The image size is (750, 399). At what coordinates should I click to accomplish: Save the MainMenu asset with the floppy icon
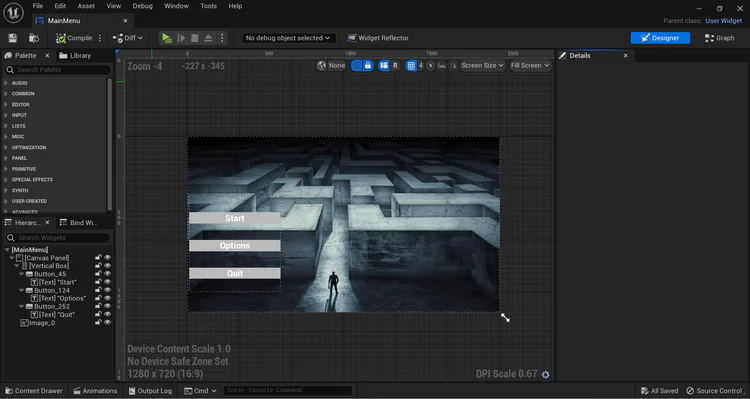(13, 38)
